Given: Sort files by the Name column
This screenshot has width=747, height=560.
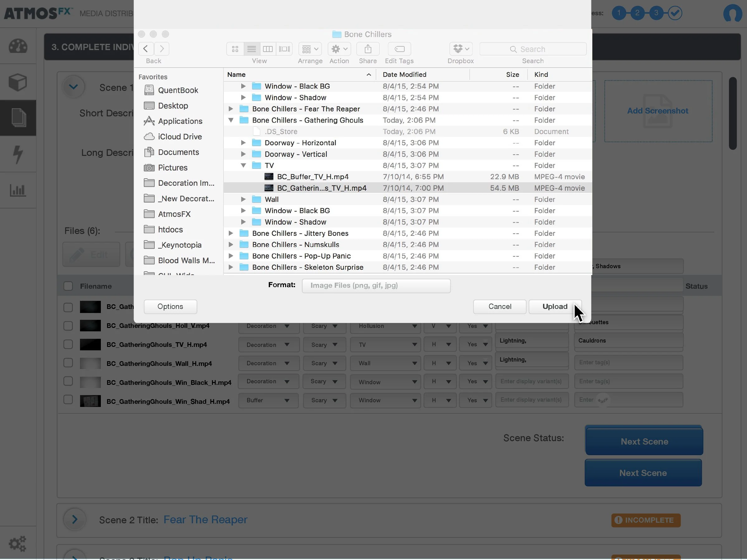Looking at the screenshot, I should (x=300, y=74).
